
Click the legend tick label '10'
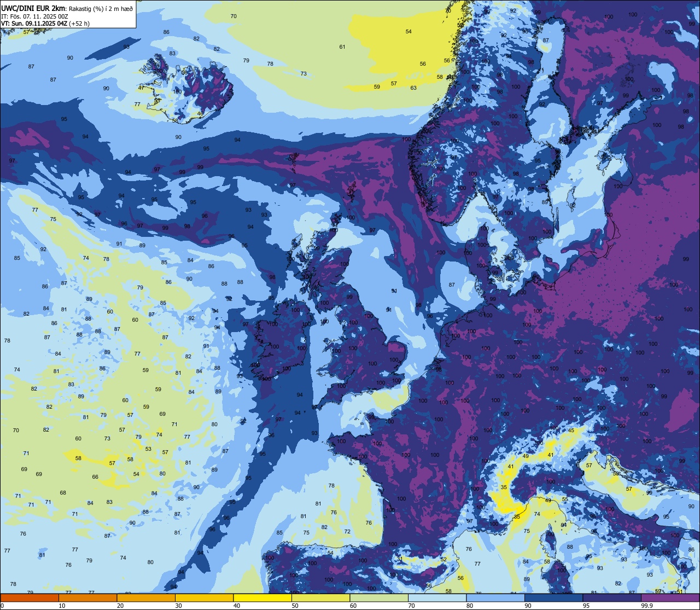pyautogui.click(x=62, y=606)
